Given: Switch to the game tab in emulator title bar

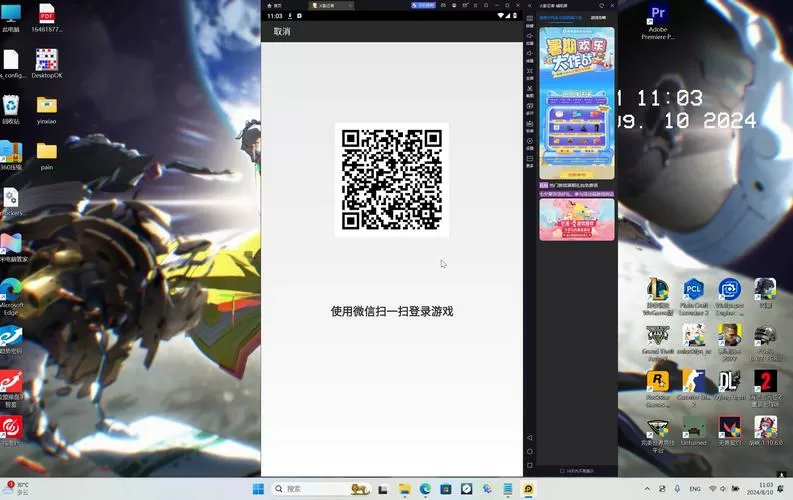Looking at the screenshot, I should [331, 6].
